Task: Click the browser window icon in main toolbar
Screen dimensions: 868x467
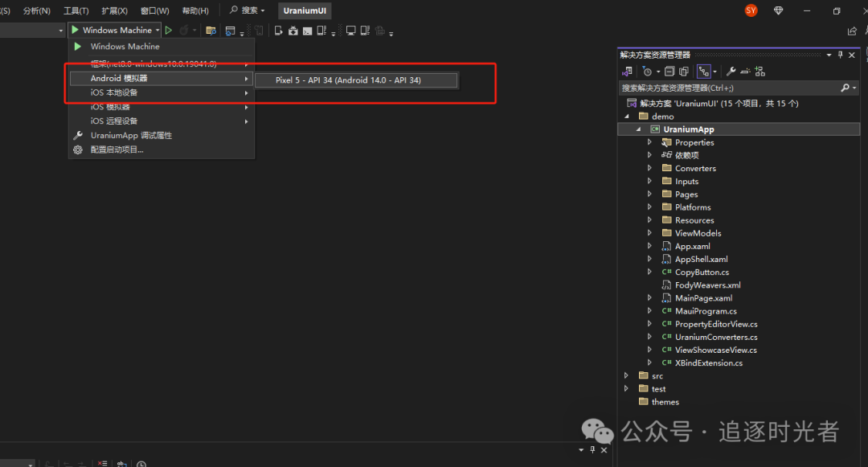Action: [x=231, y=31]
